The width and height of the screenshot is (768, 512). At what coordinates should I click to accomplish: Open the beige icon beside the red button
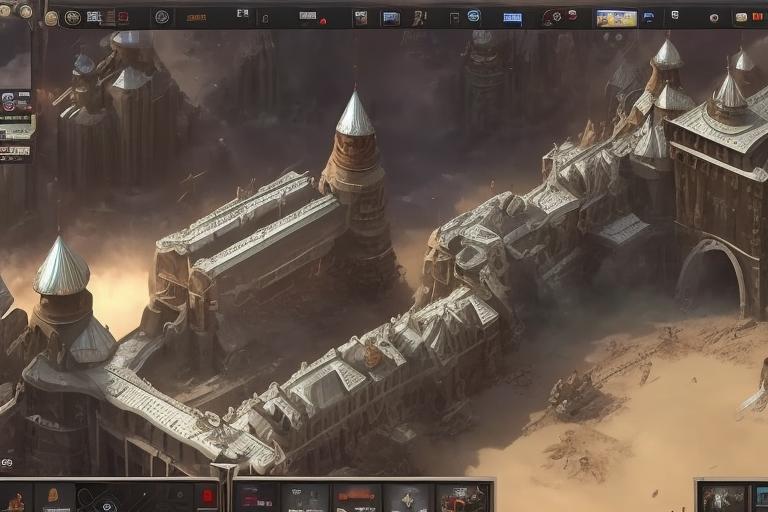[742, 17]
